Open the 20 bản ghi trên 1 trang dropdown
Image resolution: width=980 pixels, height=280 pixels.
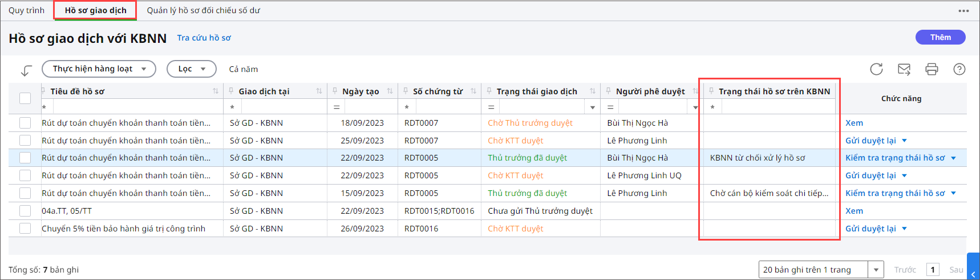coord(876,270)
